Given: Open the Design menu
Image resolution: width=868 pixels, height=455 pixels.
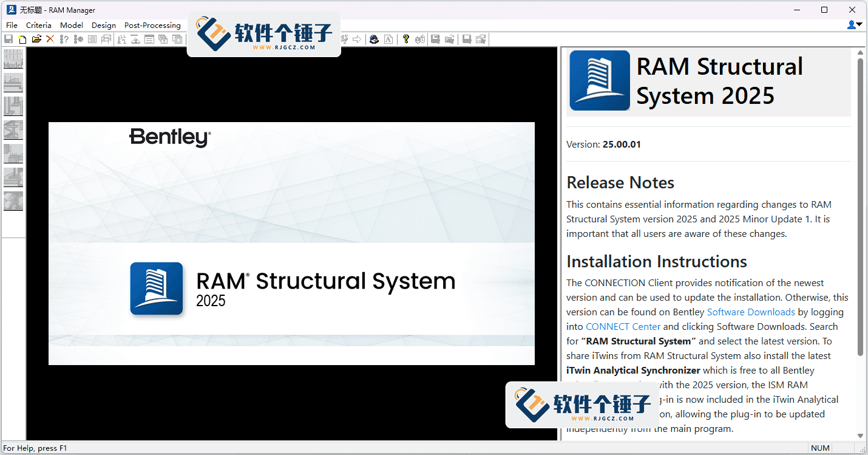Looking at the screenshot, I should pos(104,26).
